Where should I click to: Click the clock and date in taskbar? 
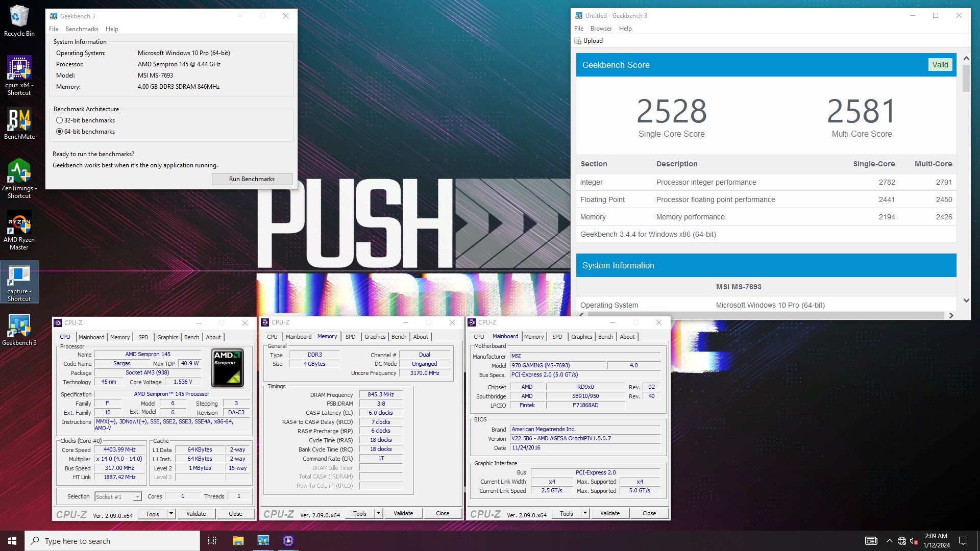coord(936,541)
